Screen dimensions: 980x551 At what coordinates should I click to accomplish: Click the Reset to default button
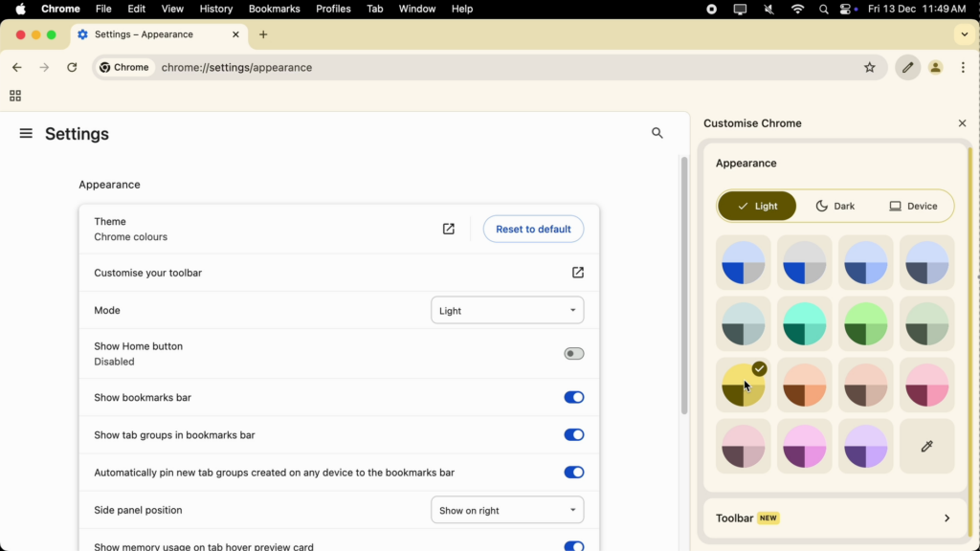tap(533, 230)
